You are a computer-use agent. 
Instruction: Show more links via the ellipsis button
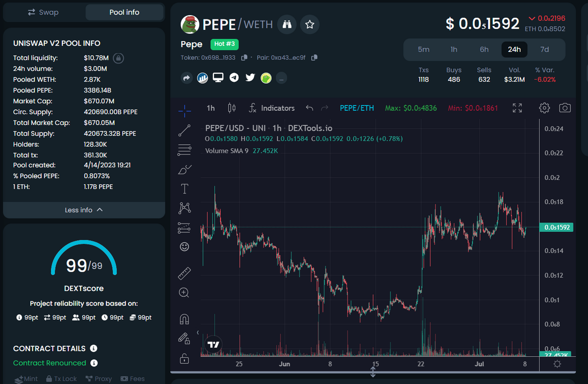(281, 78)
